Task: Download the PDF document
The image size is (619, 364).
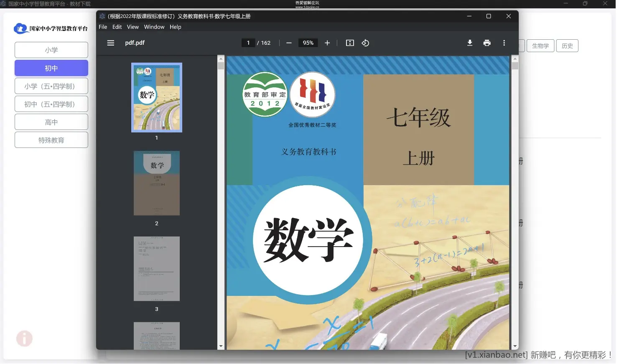Action: point(470,43)
